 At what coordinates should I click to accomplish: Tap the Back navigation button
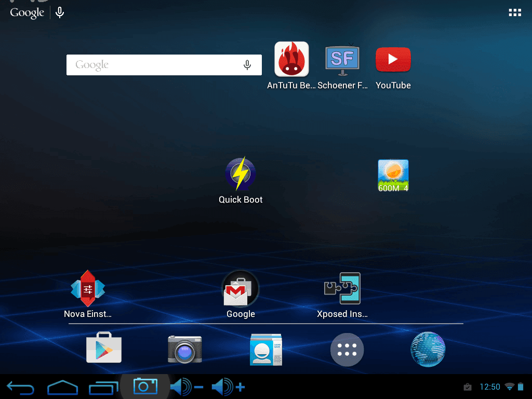pyautogui.click(x=20, y=388)
